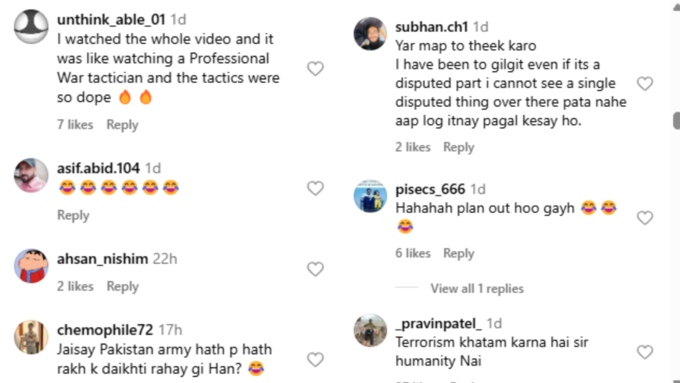Reply to asif.abid.104's comment
680x383 pixels.
[73, 216]
